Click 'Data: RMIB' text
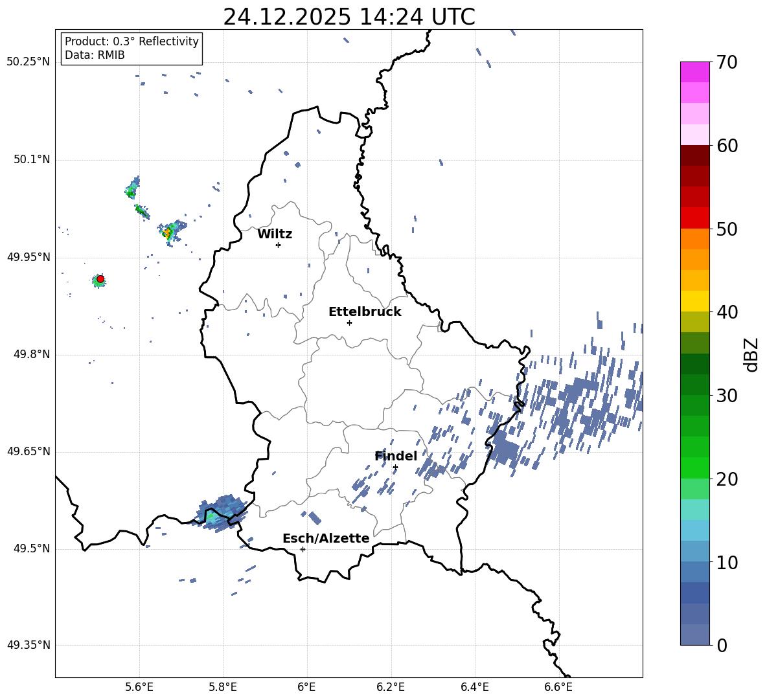The height and width of the screenshot is (700, 767). coord(95,55)
